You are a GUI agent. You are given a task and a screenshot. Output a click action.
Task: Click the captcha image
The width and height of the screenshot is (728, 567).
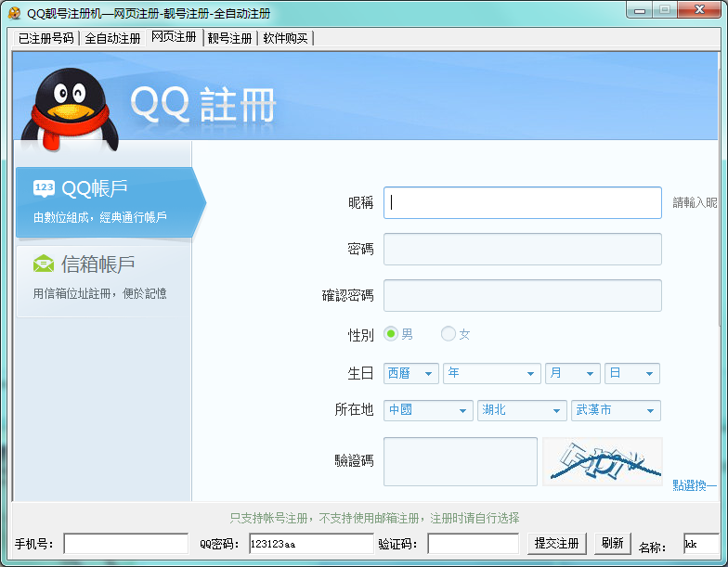(x=602, y=461)
